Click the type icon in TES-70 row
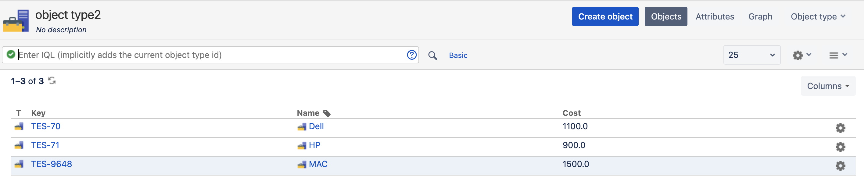The image size is (868, 181). [x=19, y=127]
